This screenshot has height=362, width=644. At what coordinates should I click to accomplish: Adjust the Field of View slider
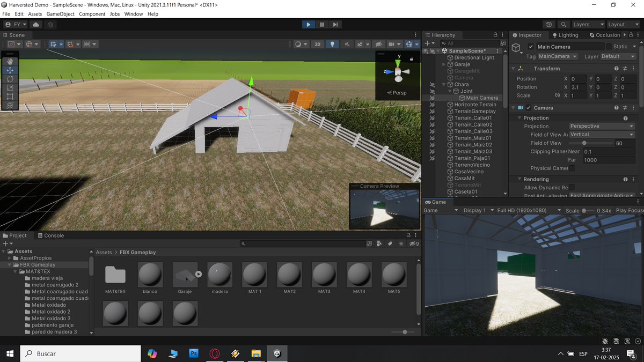click(591, 143)
